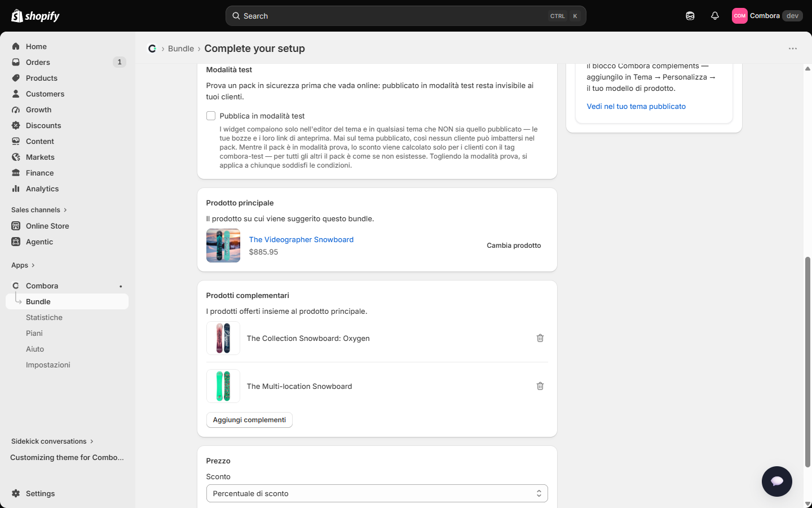
Task: Click the Combora app icon in breadcrumb
Action: [152, 49]
